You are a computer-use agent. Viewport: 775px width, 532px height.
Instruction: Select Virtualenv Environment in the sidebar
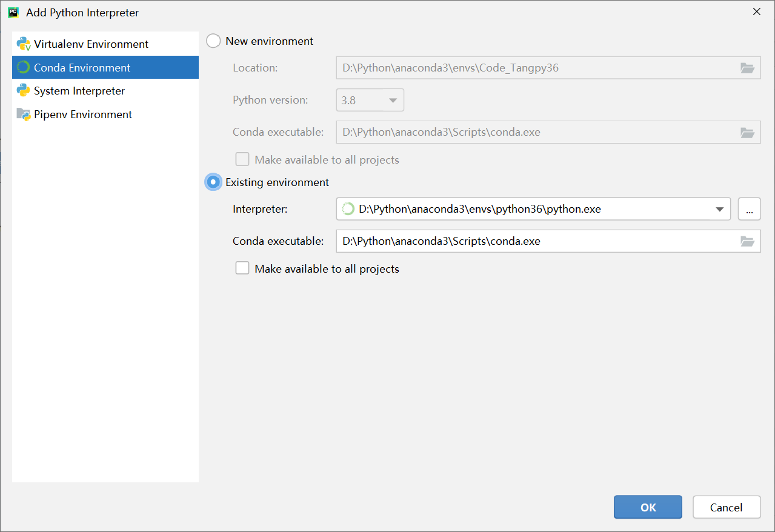click(x=105, y=44)
